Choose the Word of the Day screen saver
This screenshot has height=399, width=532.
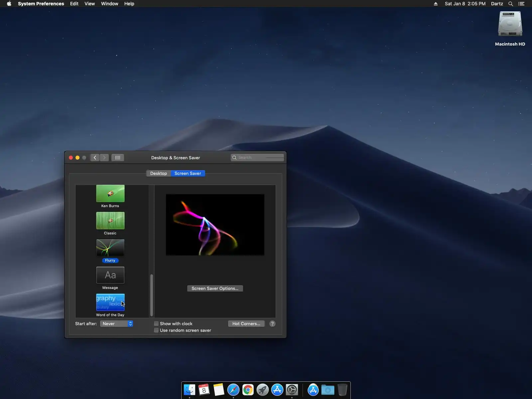point(110,303)
